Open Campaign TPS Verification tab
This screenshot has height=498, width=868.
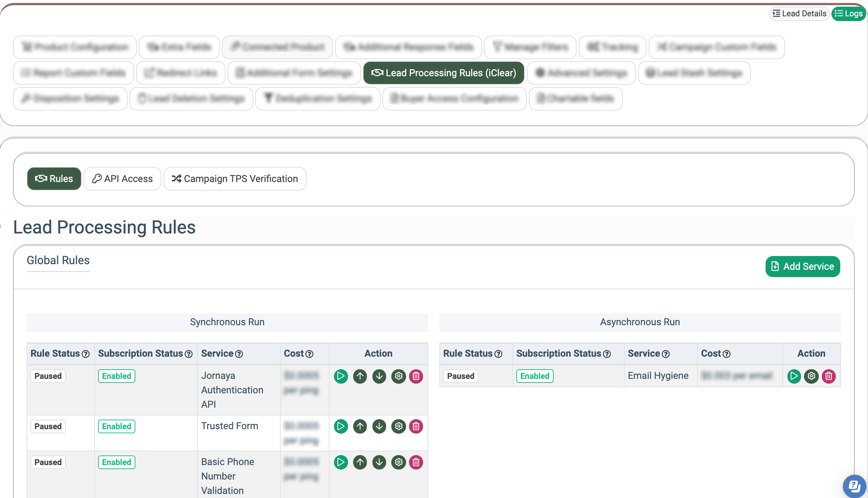click(x=235, y=179)
